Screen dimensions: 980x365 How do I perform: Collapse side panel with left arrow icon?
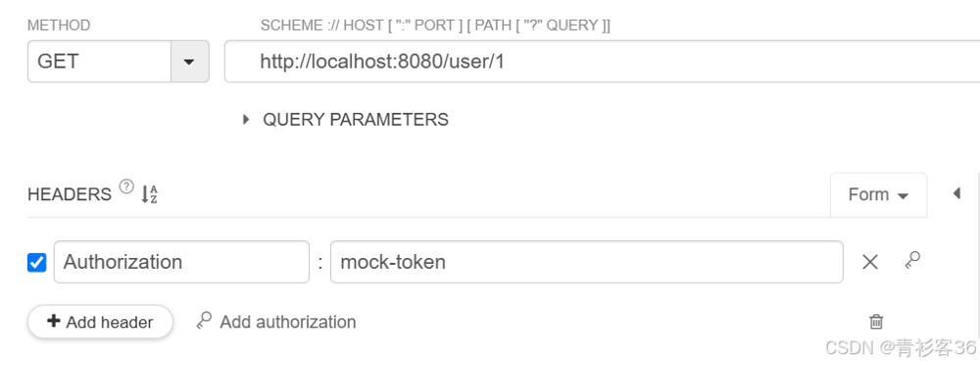[956, 193]
